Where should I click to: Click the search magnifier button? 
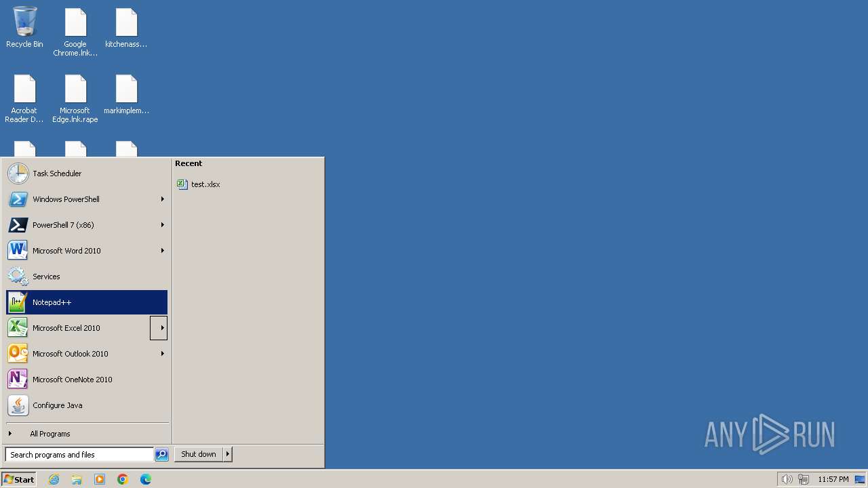pyautogui.click(x=161, y=455)
